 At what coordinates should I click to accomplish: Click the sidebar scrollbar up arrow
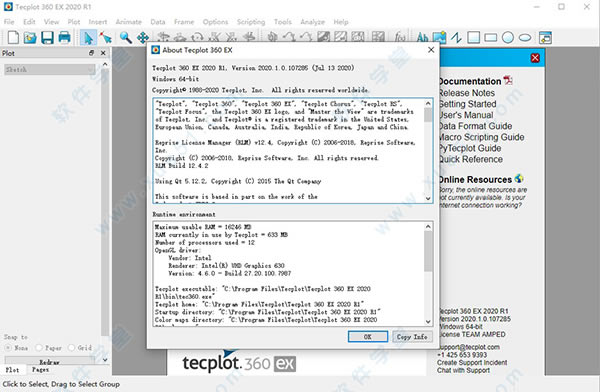click(105, 64)
